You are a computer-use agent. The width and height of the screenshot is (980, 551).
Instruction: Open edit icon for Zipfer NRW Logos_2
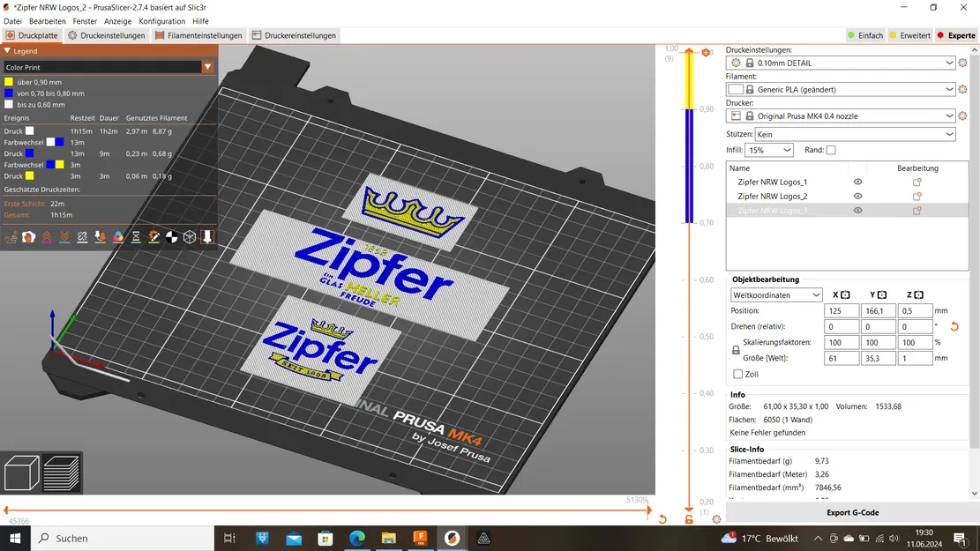click(916, 197)
